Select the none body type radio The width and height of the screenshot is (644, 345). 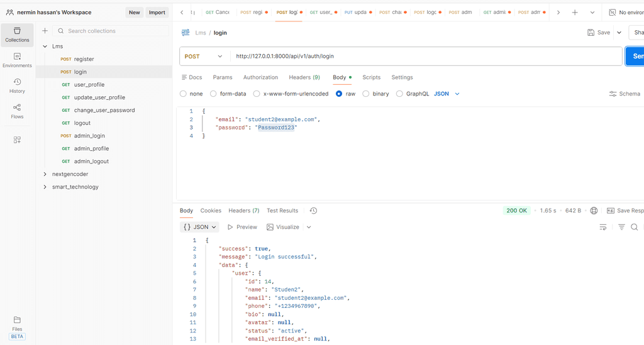183,94
